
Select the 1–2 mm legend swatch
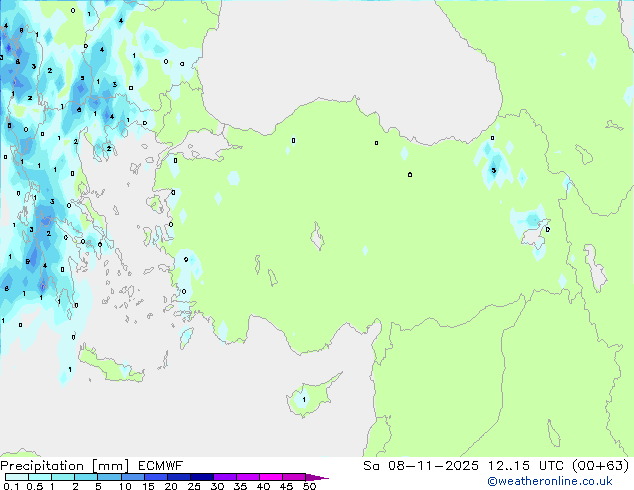pos(63,477)
